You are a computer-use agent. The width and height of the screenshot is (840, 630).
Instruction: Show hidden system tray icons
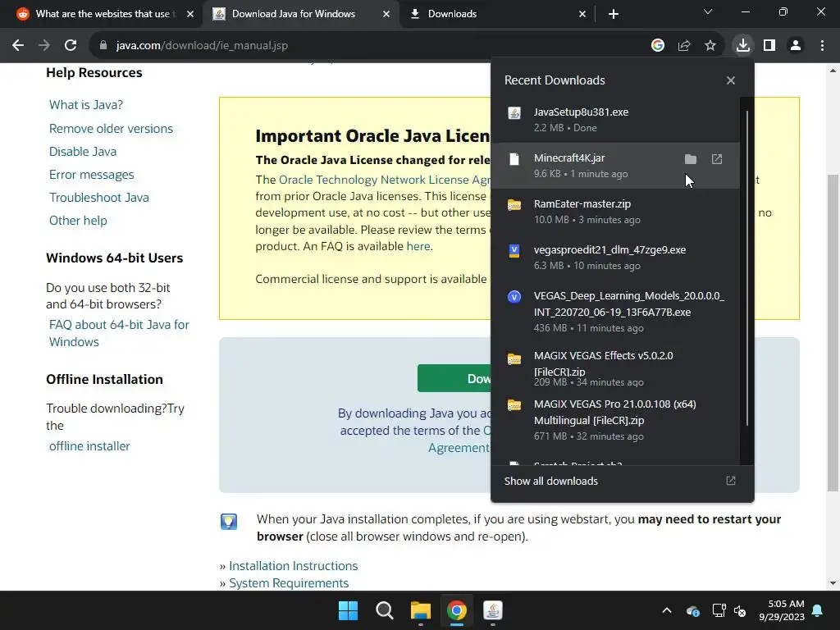click(667, 610)
